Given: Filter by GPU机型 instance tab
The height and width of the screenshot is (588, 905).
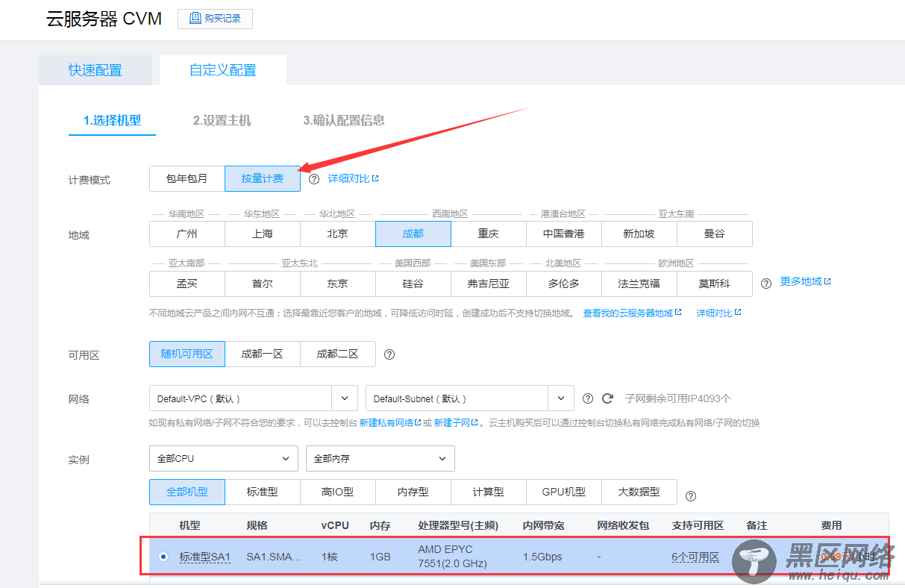Looking at the screenshot, I should [x=564, y=492].
